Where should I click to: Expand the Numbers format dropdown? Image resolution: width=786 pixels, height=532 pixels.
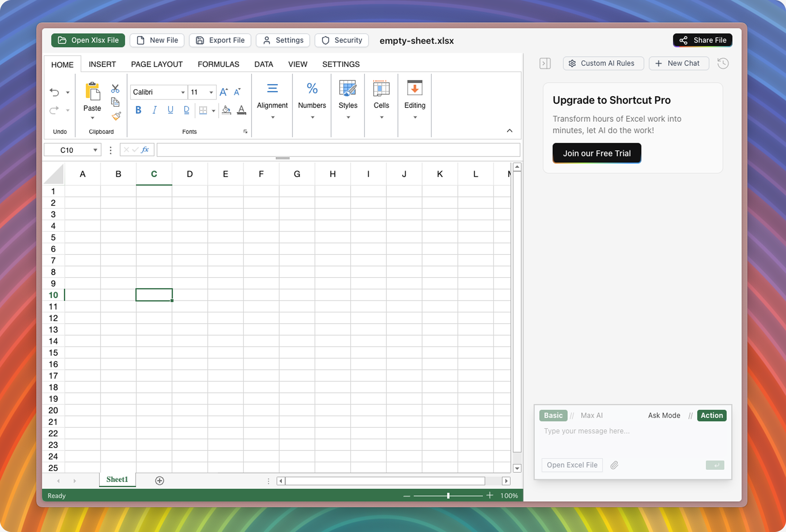click(x=312, y=117)
